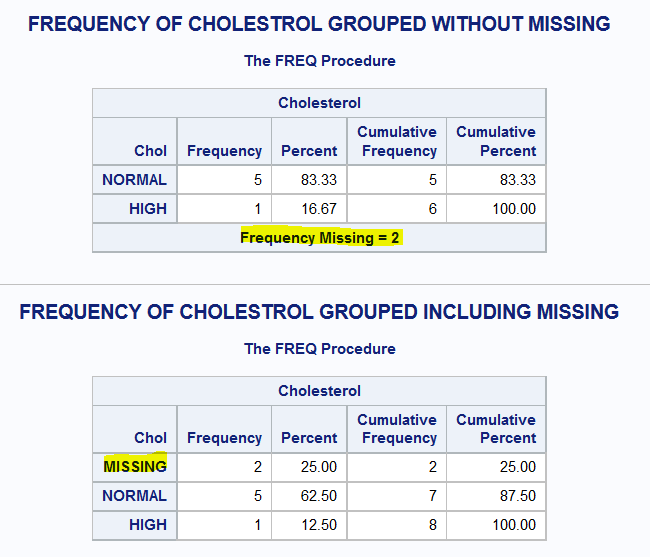Click the Cumulative Frequency header in the second table
Viewport: 650px width, 557px height.
(397, 429)
